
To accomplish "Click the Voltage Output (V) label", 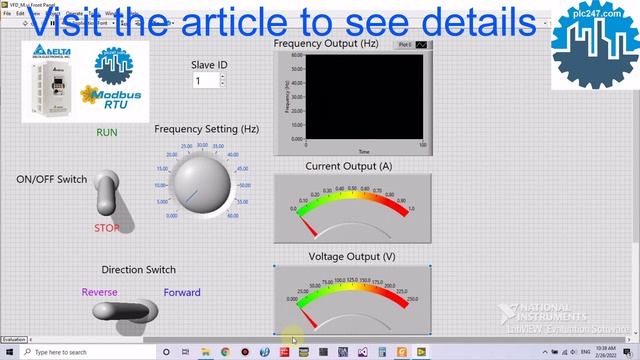I will (352, 256).
